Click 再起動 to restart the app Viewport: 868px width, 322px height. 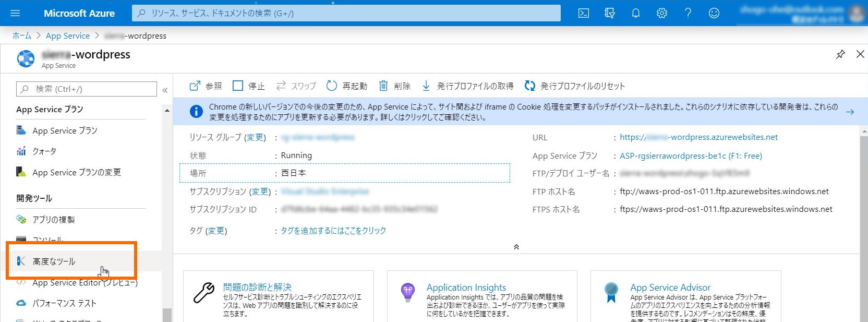coord(347,86)
